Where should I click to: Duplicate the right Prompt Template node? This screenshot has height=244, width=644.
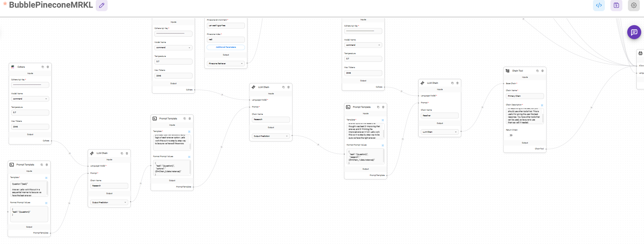pyautogui.click(x=378, y=107)
